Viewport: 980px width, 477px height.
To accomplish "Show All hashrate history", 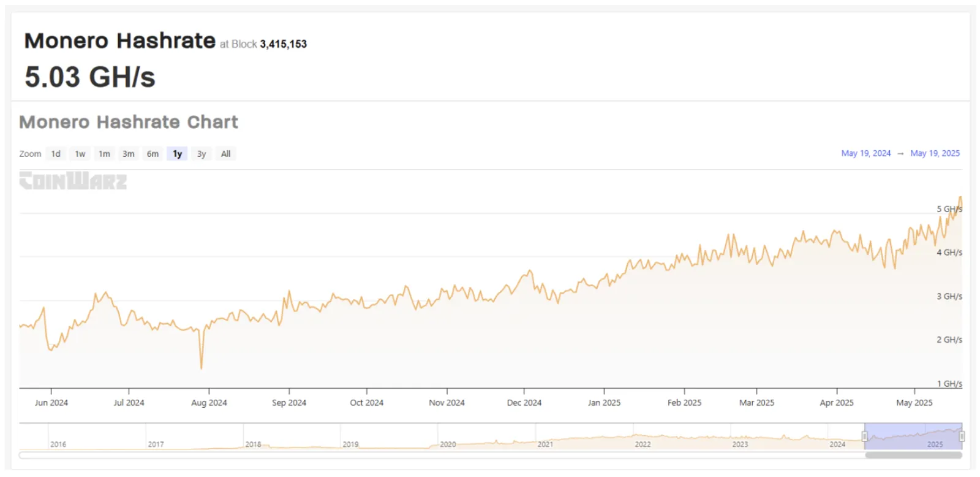I will click(x=225, y=154).
